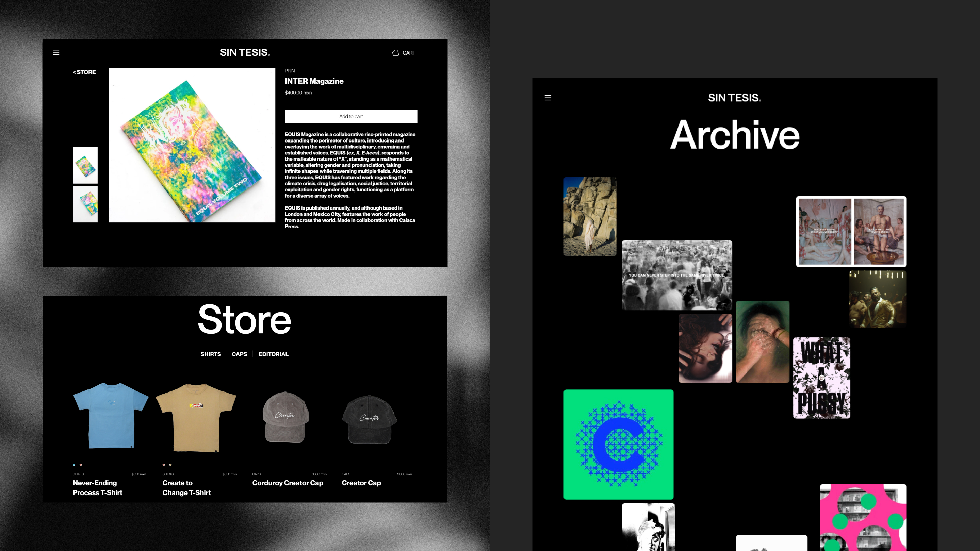980x551 pixels.
Task: Choose the blue color dot under Never-Ending shirt
Action: pyautogui.click(x=74, y=465)
